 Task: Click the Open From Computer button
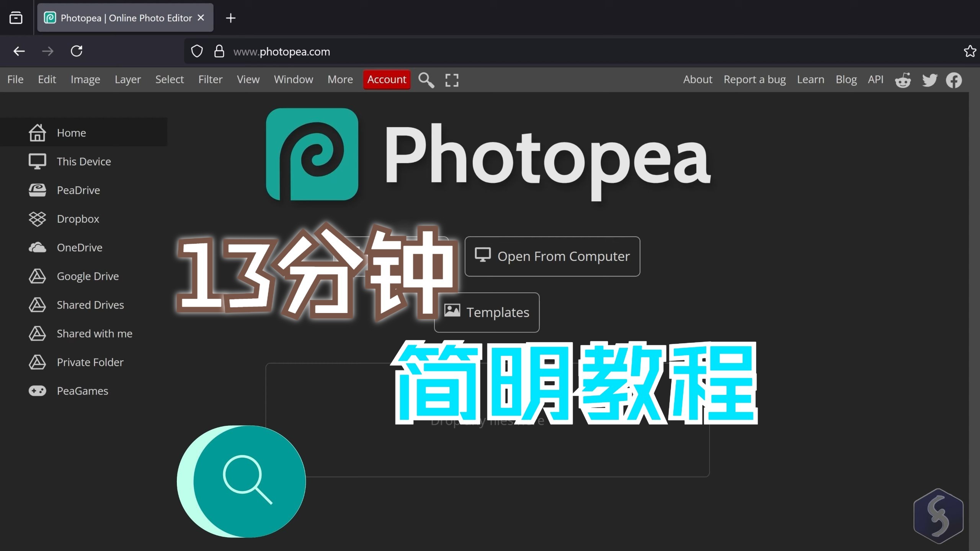click(x=552, y=256)
